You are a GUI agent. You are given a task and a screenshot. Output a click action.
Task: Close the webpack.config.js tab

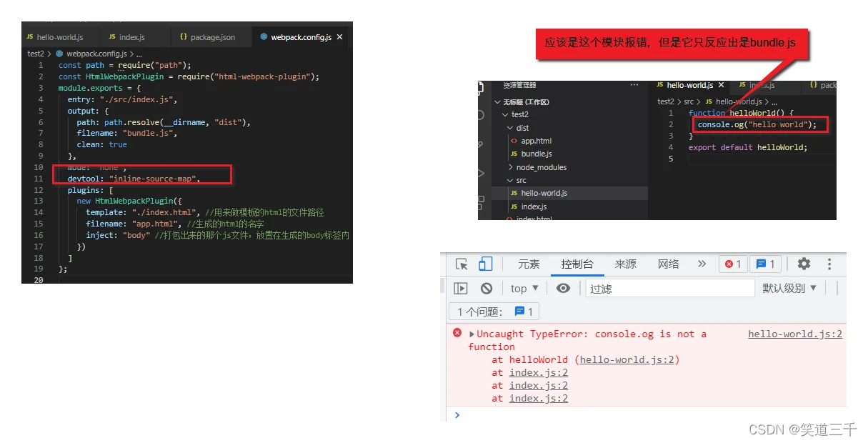pyautogui.click(x=339, y=37)
